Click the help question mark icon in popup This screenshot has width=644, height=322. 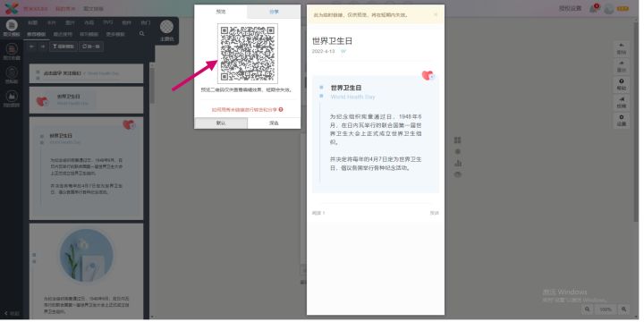281,110
